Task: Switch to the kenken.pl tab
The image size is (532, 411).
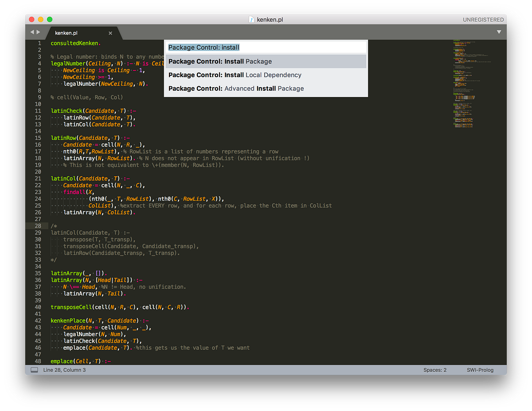Action: click(x=66, y=32)
